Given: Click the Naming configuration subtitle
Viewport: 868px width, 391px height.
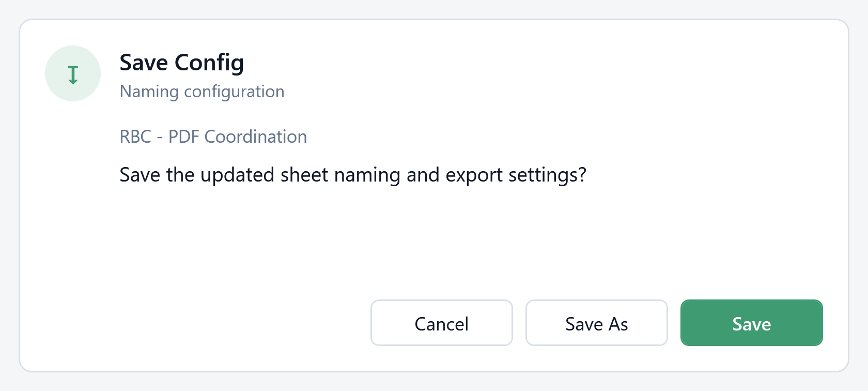Looking at the screenshot, I should (x=202, y=92).
